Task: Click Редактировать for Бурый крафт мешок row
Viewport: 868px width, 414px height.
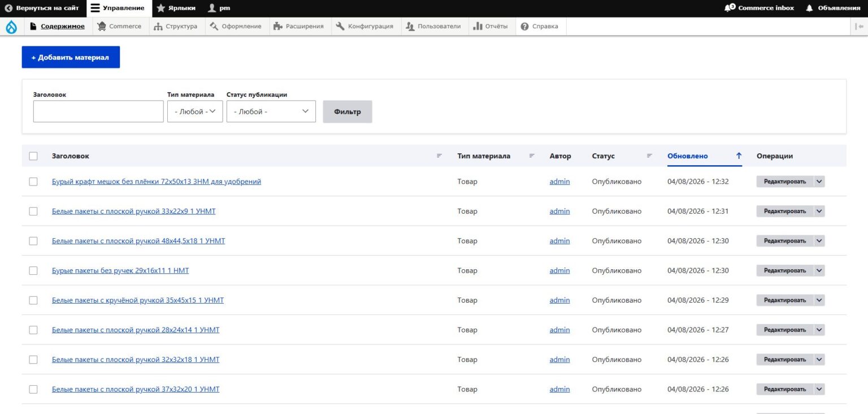Action: point(785,182)
